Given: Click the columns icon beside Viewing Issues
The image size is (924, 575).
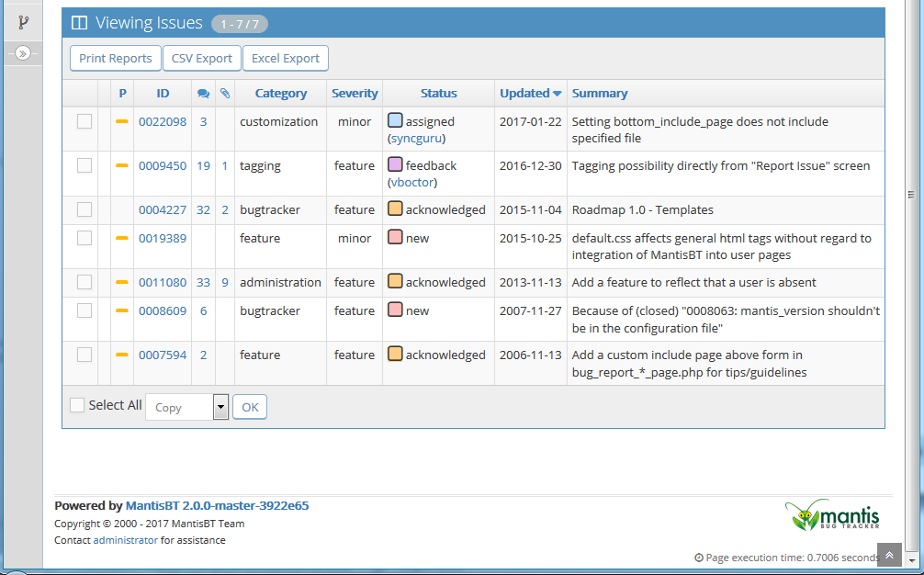Looking at the screenshot, I should click(79, 23).
